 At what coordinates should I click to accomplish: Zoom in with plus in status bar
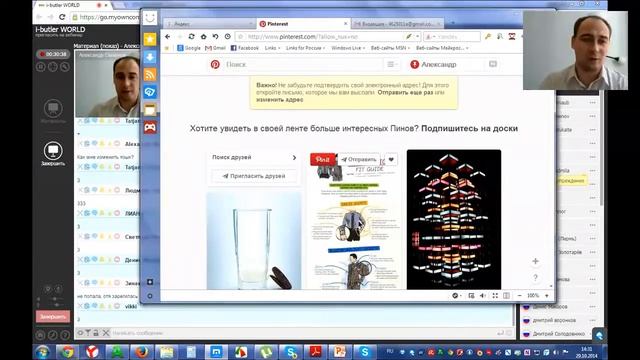[x=547, y=296]
